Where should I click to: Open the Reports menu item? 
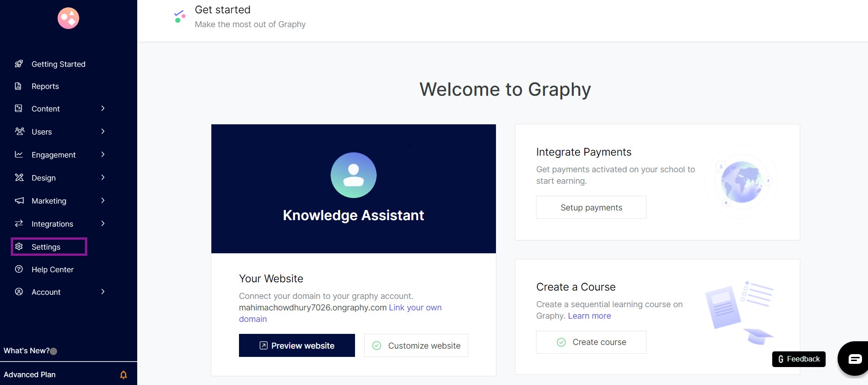click(x=45, y=86)
